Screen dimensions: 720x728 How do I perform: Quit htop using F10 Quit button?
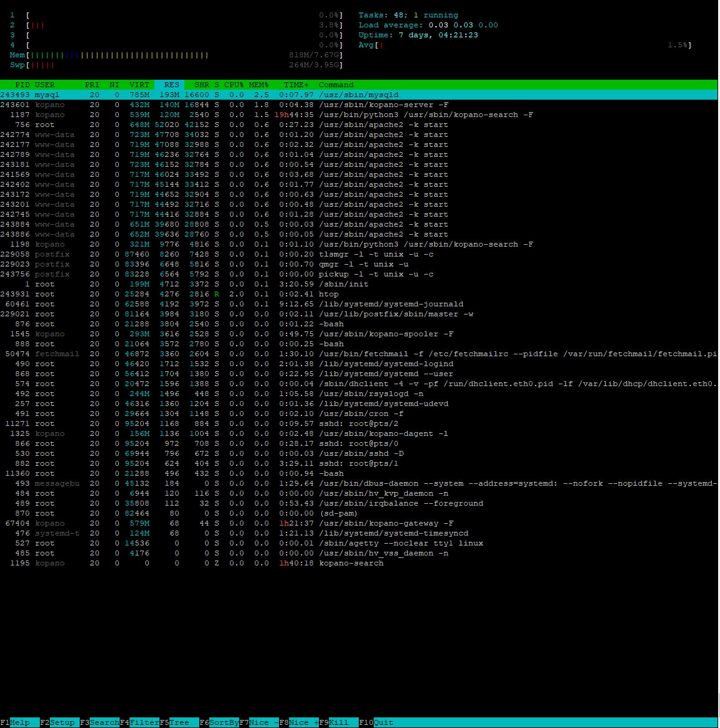(376, 722)
